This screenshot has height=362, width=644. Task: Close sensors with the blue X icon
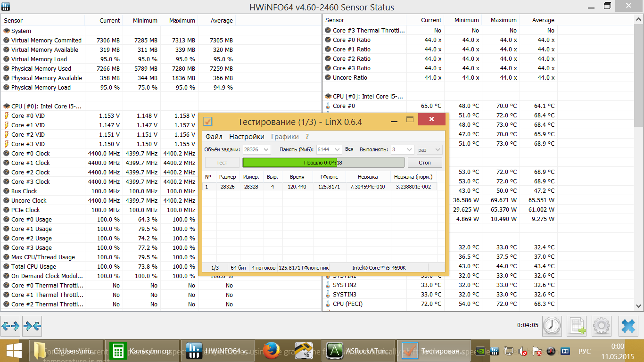pos(628,326)
